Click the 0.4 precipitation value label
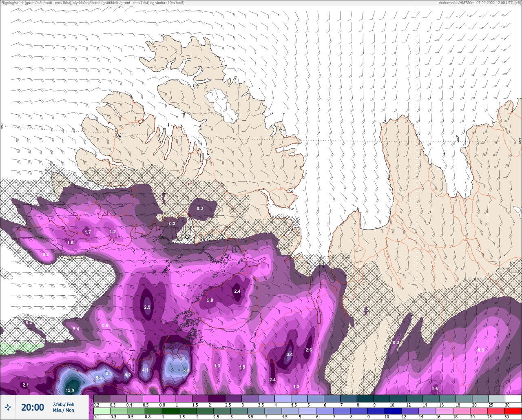The height and width of the screenshot is (420, 522). 76,329
